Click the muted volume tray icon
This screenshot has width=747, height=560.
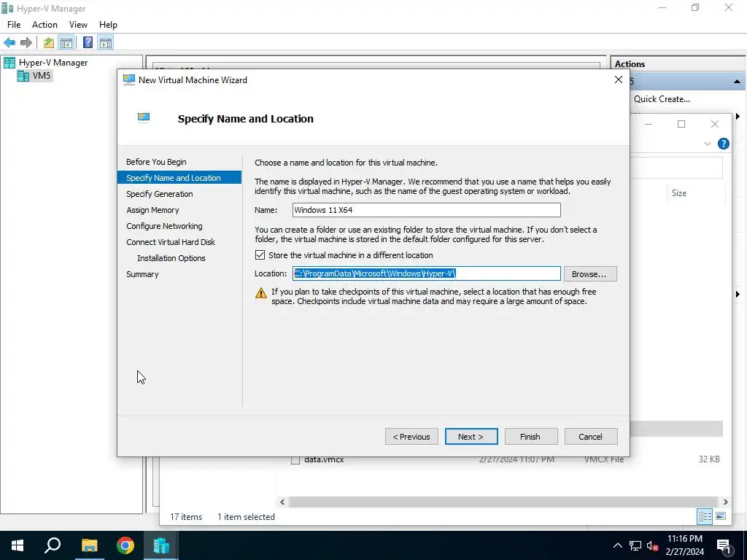[x=652, y=545]
